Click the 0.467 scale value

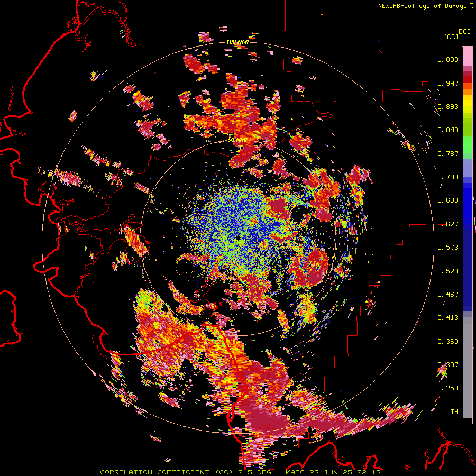pos(448,295)
